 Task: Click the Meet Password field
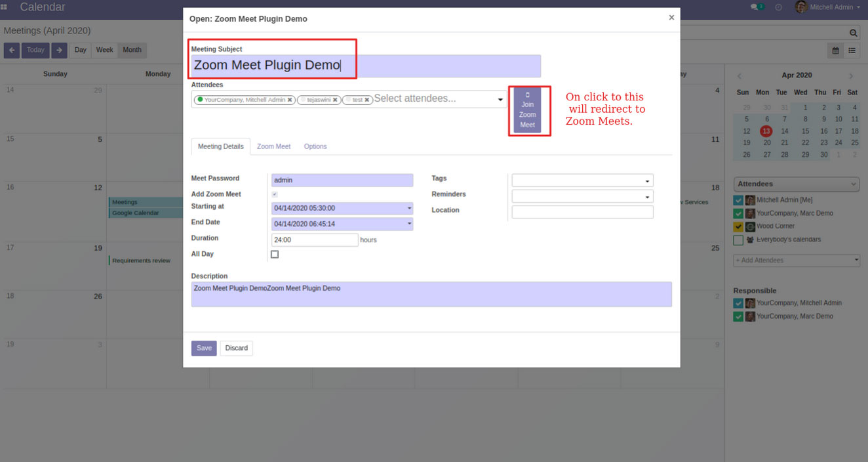click(x=342, y=180)
